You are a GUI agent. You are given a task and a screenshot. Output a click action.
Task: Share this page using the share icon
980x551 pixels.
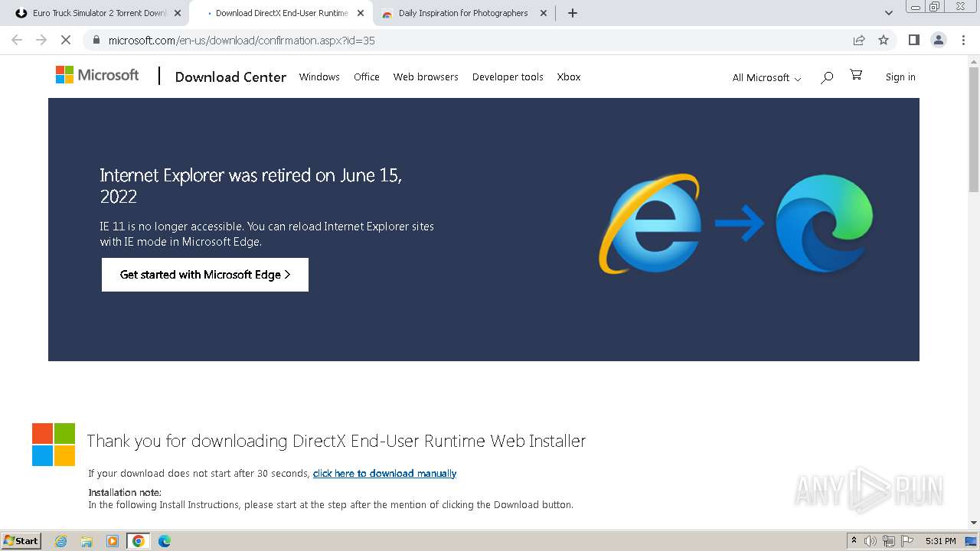pos(859,40)
